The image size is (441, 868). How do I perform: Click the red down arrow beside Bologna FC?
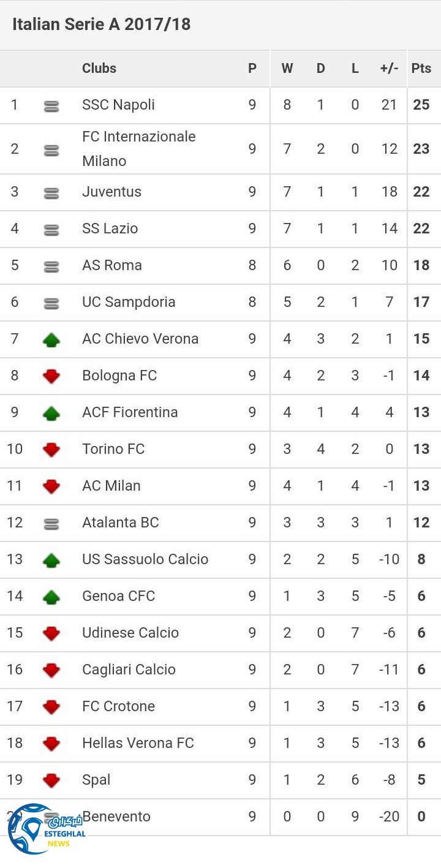point(51,376)
